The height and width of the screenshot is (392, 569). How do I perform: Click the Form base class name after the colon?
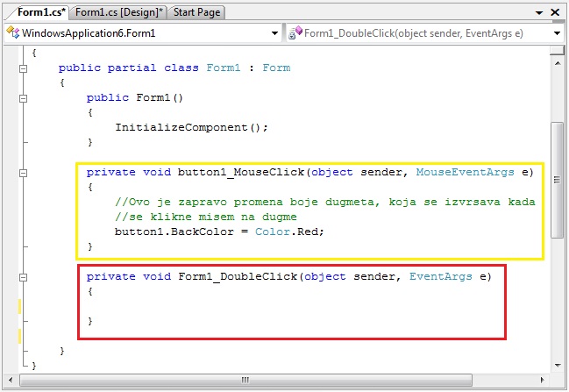276,68
